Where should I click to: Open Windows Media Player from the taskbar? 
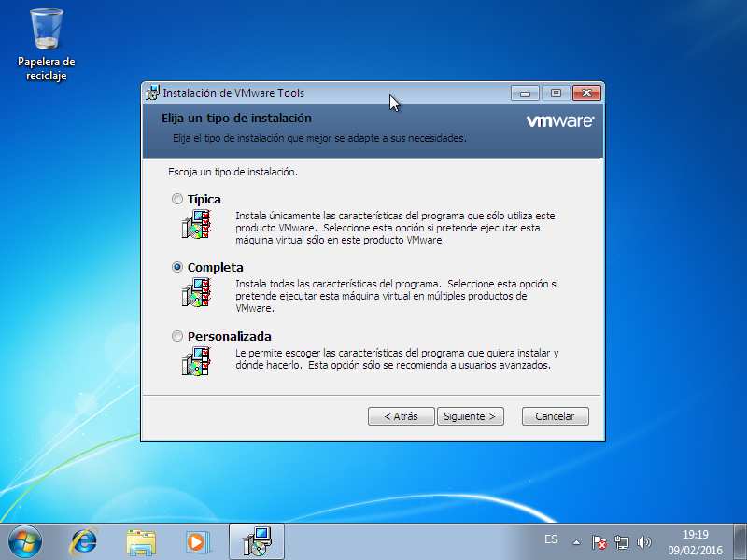point(198,542)
